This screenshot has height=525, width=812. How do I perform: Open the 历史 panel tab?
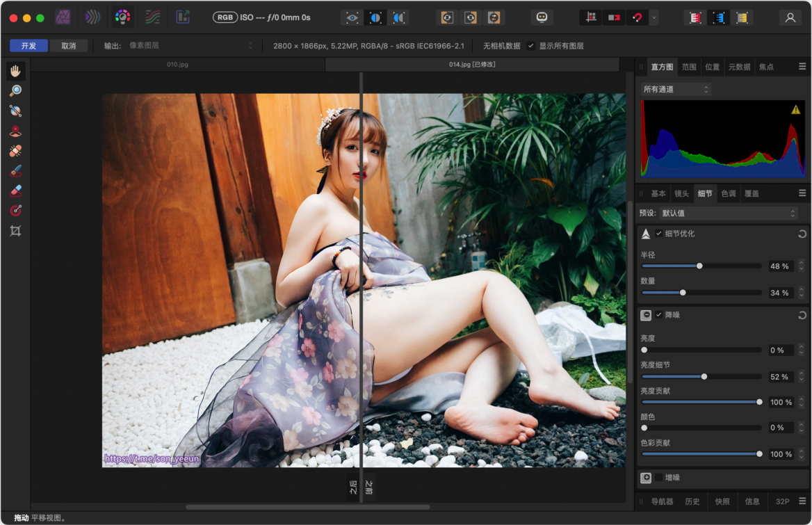click(692, 501)
